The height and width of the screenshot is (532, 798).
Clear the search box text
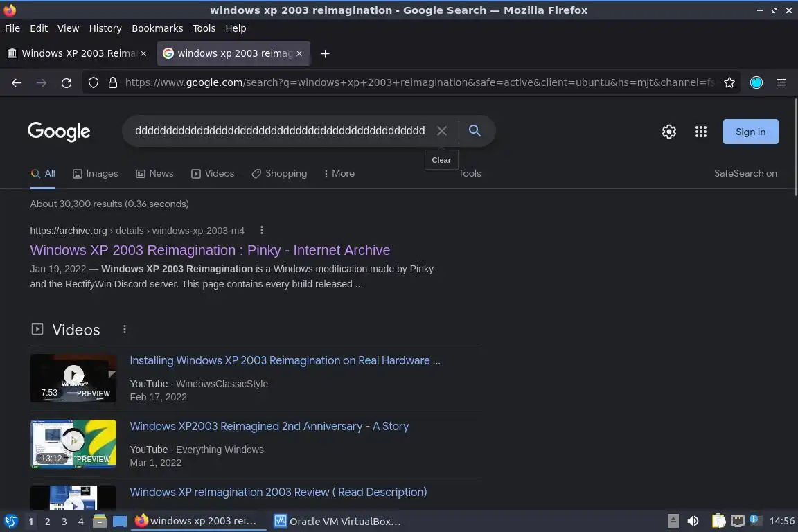coord(442,131)
